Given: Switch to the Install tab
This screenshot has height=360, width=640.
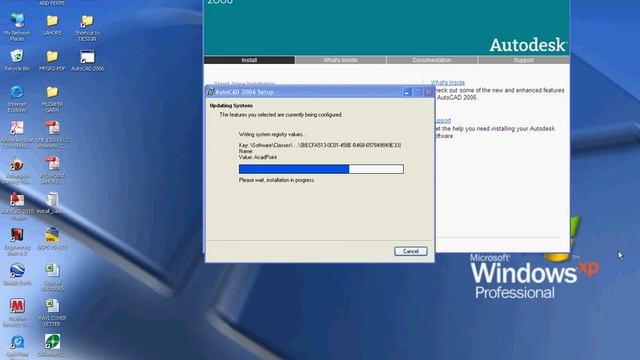Looking at the screenshot, I should (x=249, y=60).
